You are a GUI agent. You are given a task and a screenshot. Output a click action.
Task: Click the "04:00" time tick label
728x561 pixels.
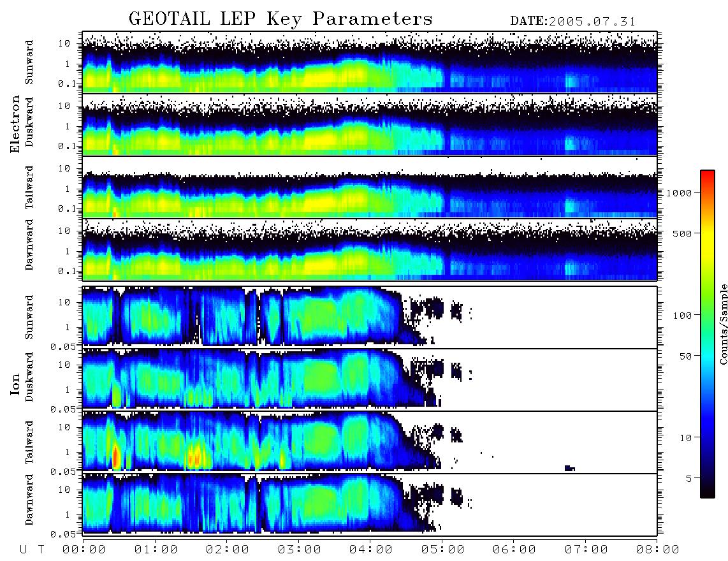pos(371,550)
